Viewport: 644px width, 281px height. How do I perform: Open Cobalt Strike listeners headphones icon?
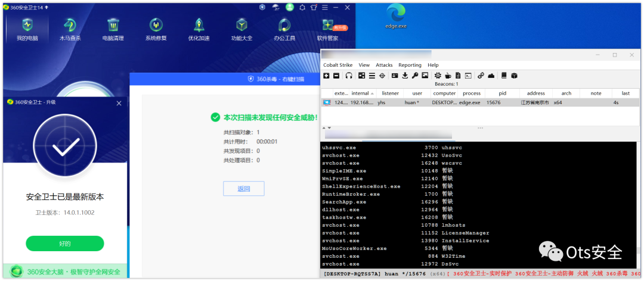[349, 76]
